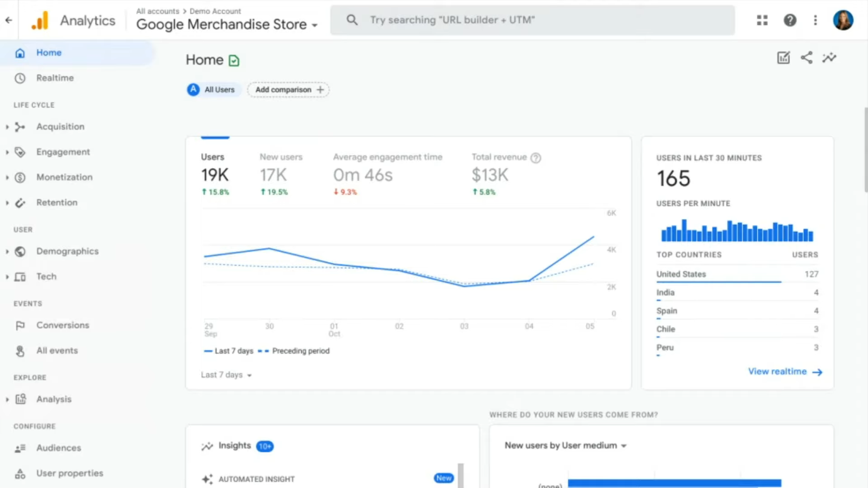Click the Realtime clock icon
This screenshot has width=868, height=488.
coord(20,78)
